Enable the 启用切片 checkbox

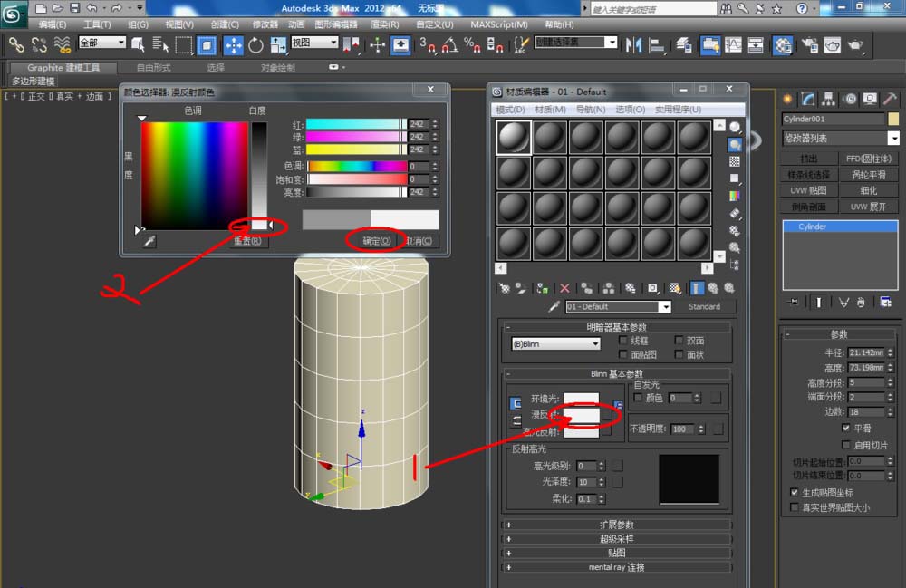point(846,445)
